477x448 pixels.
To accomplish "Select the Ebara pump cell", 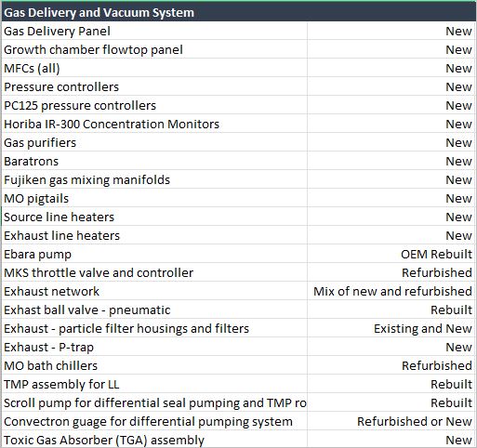I will pyautogui.click(x=154, y=254).
